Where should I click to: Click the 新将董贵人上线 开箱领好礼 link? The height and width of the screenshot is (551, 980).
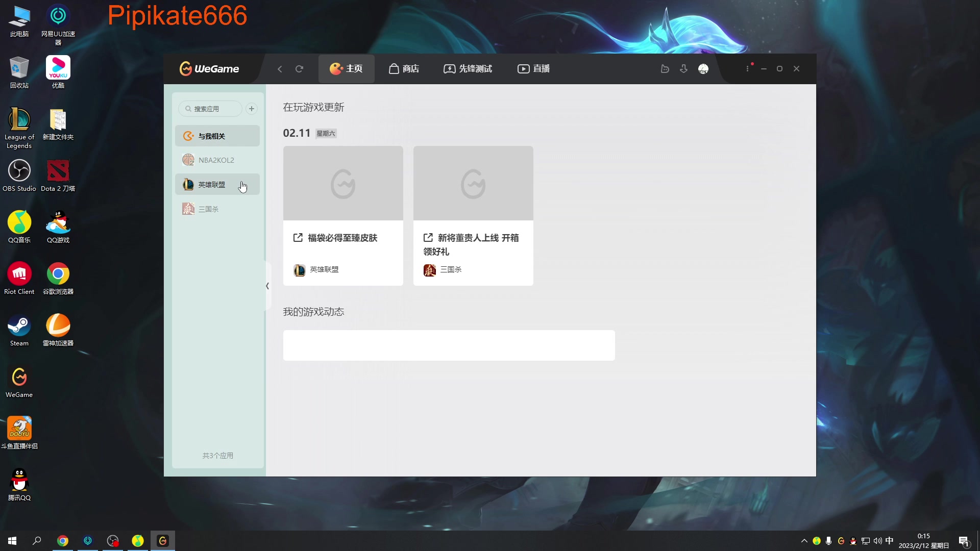coord(471,244)
